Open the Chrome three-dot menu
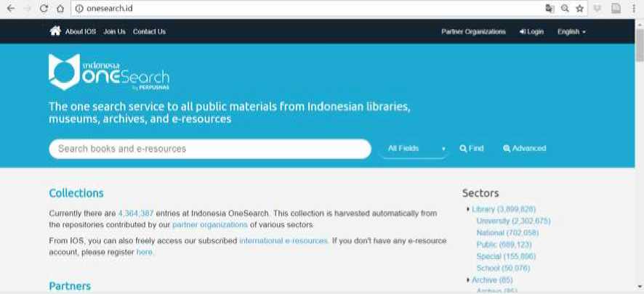Viewport: 644px width, 294px height. point(634,9)
